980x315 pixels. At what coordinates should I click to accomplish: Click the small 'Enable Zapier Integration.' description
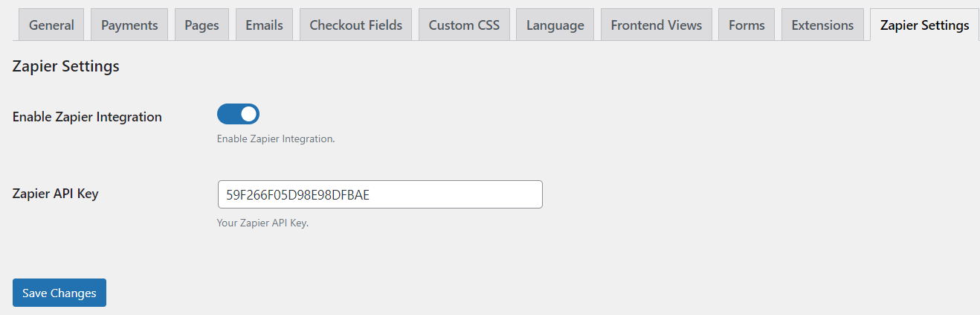click(x=276, y=139)
